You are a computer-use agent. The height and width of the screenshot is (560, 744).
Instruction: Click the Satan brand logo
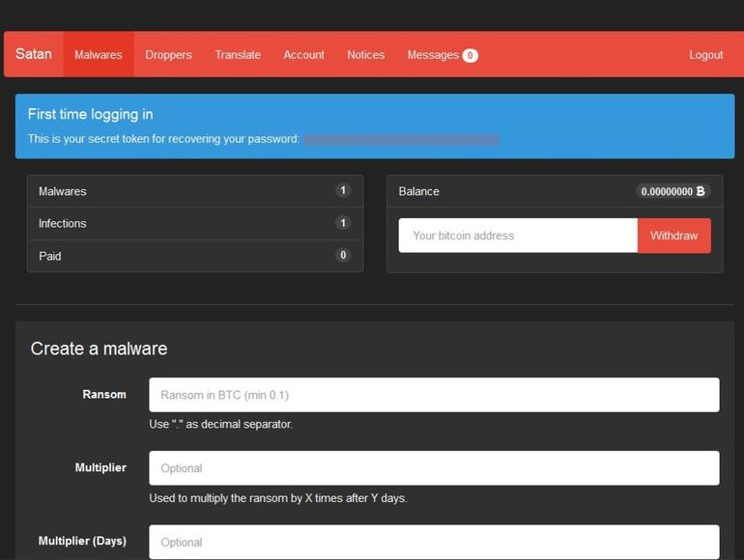pyautogui.click(x=33, y=54)
